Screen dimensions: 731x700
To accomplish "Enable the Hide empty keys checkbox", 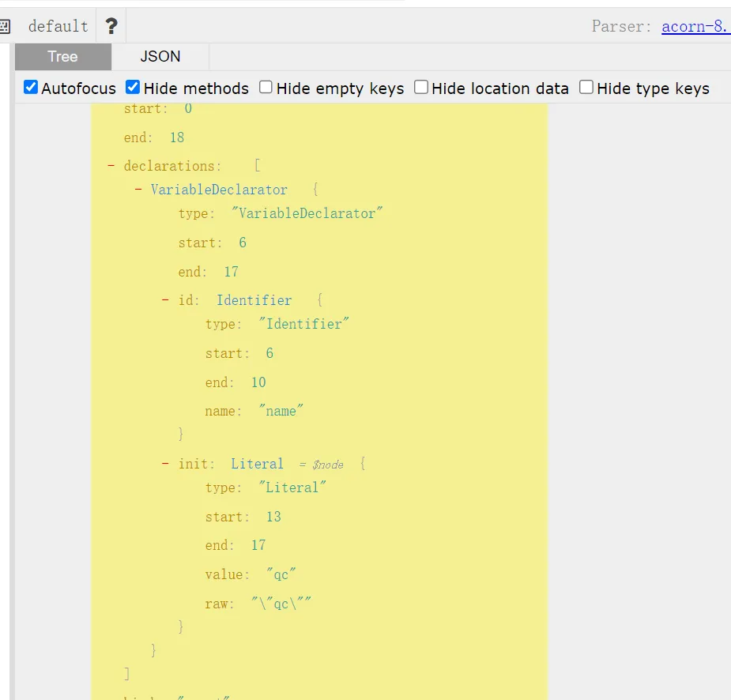I will pyautogui.click(x=266, y=88).
